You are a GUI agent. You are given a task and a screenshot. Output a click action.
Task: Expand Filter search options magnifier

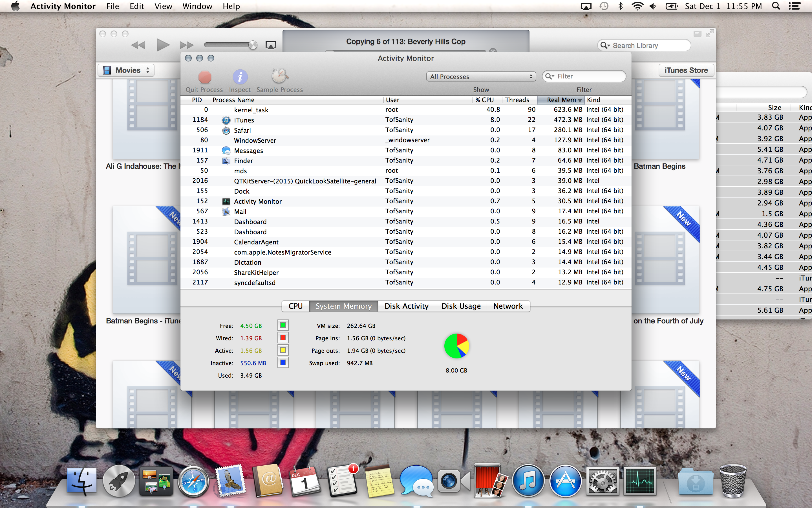[x=550, y=76]
